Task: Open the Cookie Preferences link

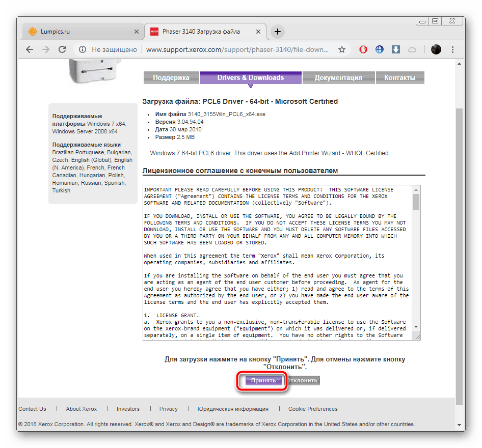Action: tap(313, 409)
